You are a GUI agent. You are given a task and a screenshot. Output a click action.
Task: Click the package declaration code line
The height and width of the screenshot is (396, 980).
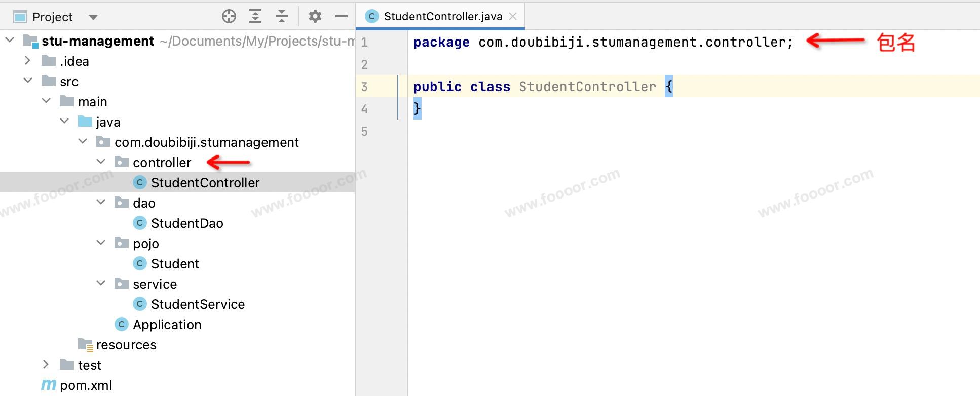tap(603, 43)
